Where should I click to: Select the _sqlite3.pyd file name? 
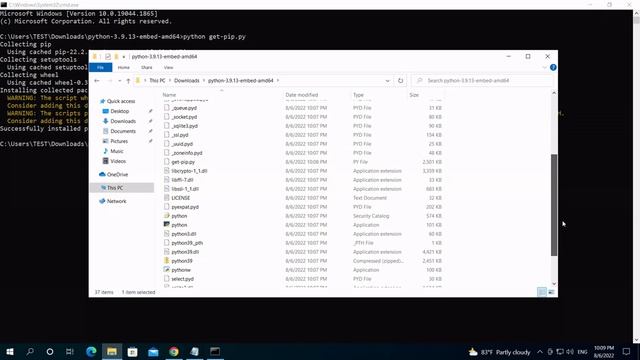click(x=184, y=126)
